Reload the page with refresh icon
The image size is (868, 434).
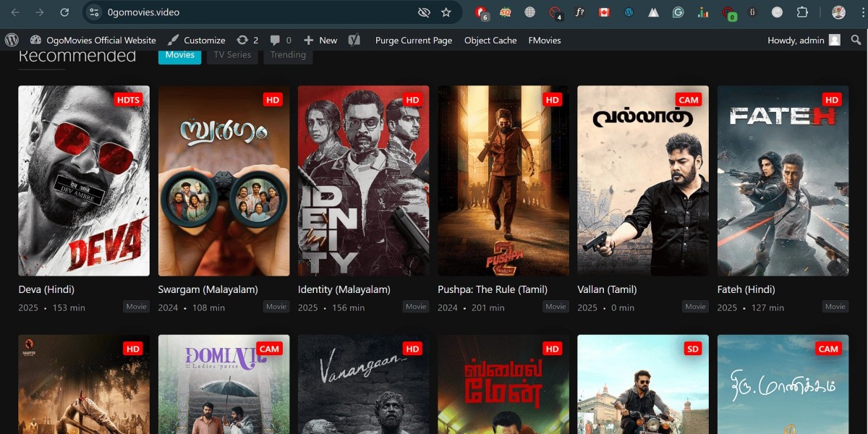coord(64,12)
